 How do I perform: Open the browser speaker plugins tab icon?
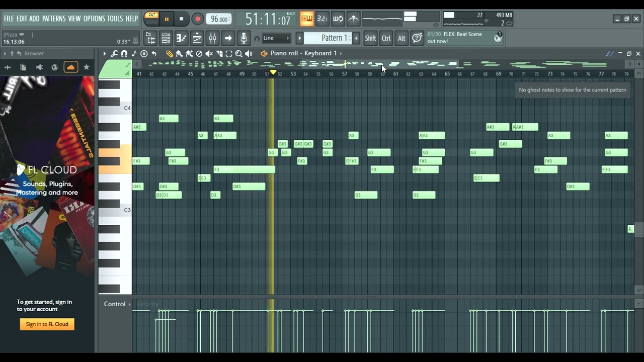tap(39, 67)
